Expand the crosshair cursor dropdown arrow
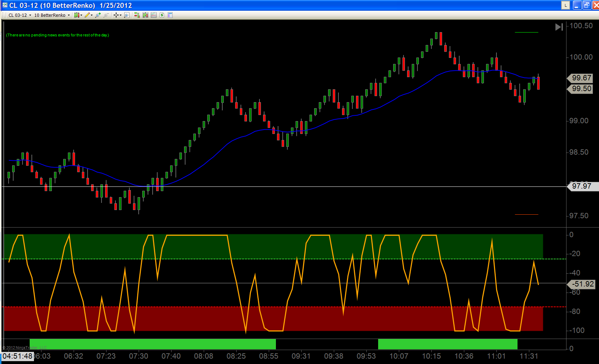Screen dimensions: 599x364 coord(120,15)
